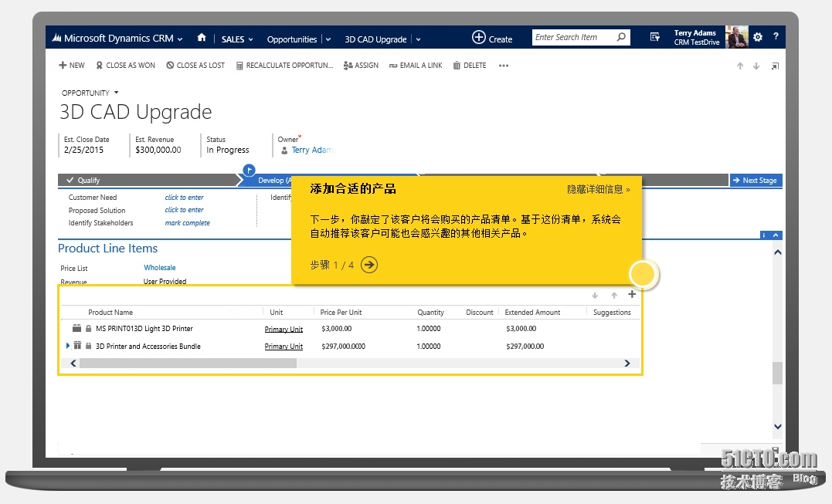Mark Identify Stakeholders complete
Image resolution: width=832 pixels, height=504 pixels.
click(x=187, y=222)
